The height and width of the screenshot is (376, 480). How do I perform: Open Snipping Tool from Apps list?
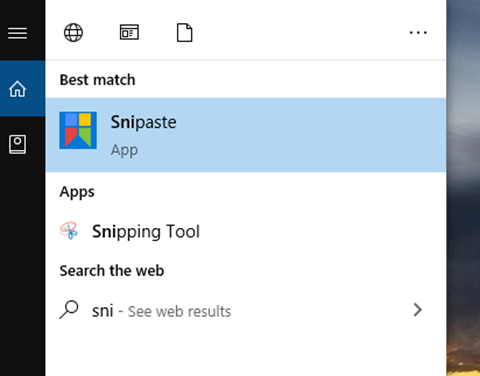click(246, 231)
